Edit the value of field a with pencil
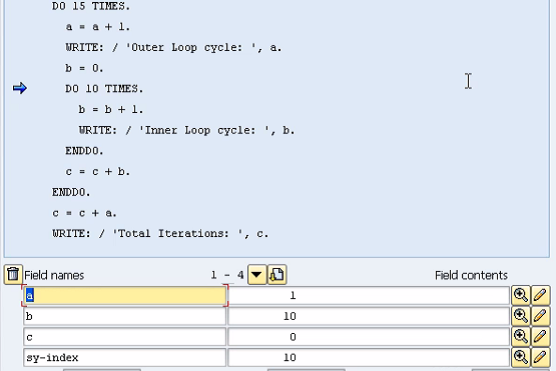The width and height of the screenshot is (556, 371). (x=540, y=295)
